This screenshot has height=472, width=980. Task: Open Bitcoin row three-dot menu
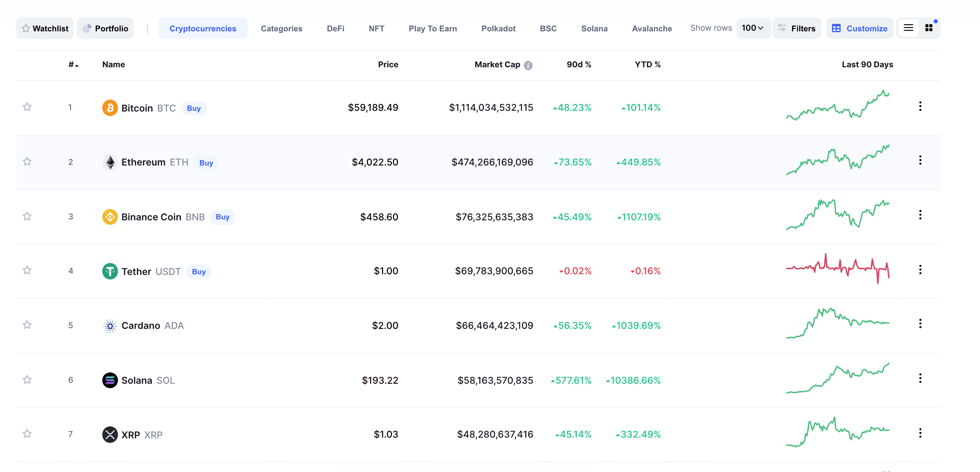point(920,106)
